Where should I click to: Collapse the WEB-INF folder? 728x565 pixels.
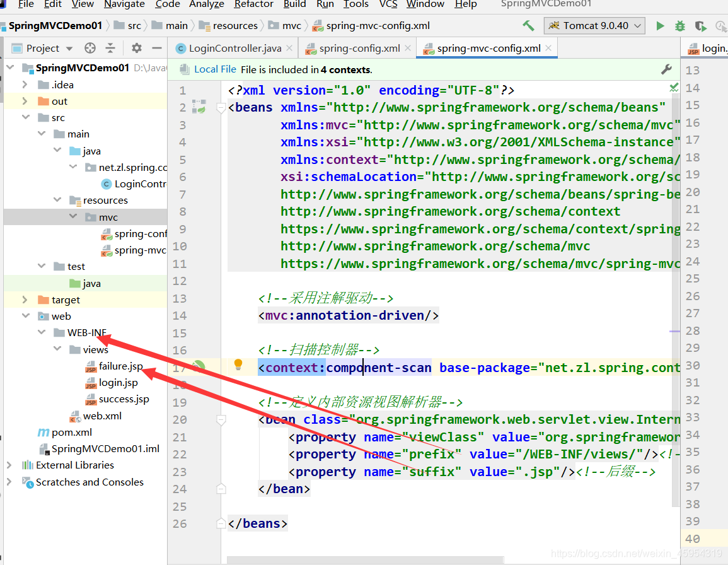tap(42, 333)
